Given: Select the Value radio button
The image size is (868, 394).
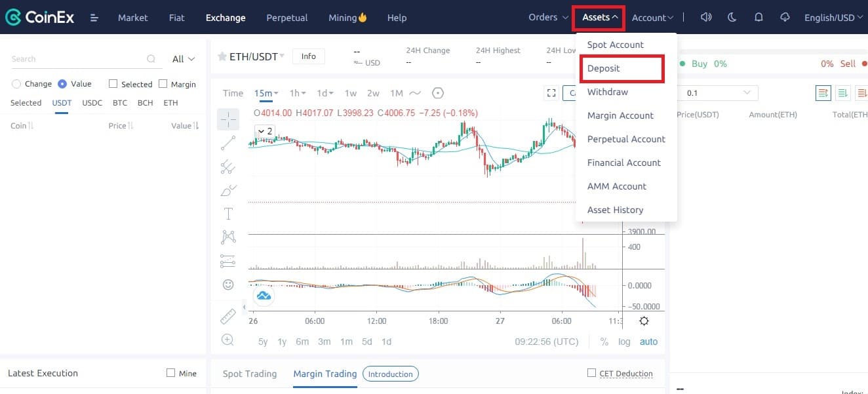Looking at the screenshot, I should (x=62, y=84).
